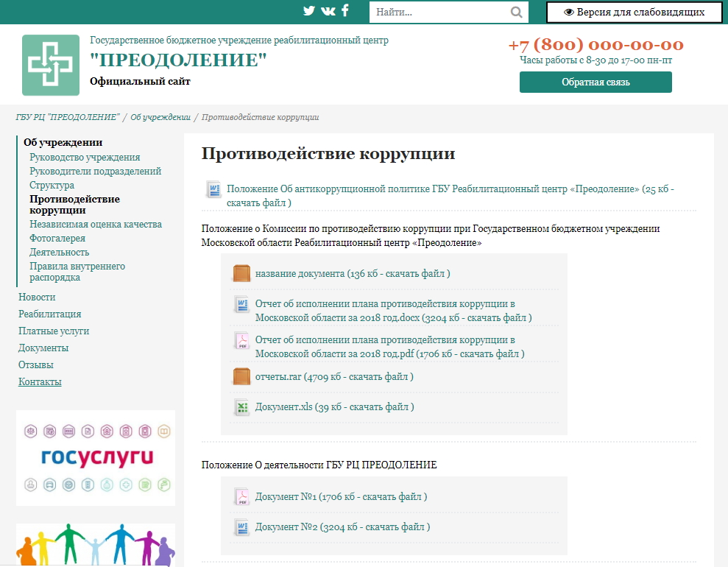Enable the Версия для слабовидящих mode
The image size is (728, 567).
(634, 12)
